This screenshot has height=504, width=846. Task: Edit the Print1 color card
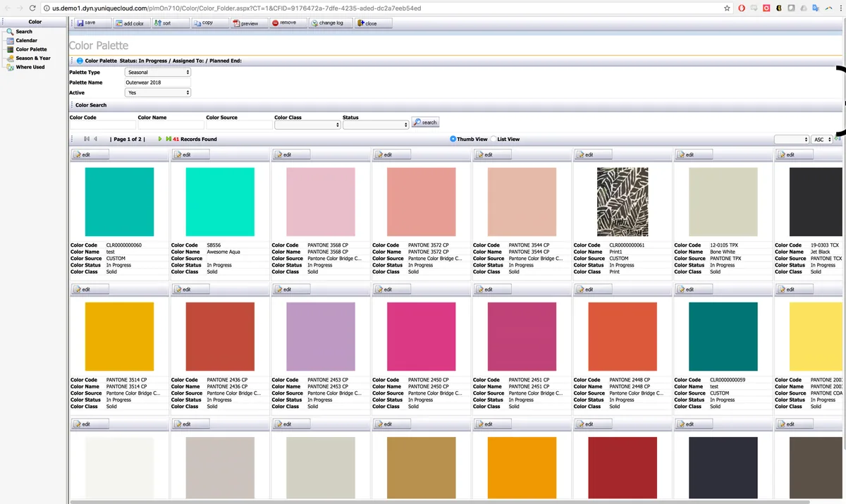tap(593, 154)
